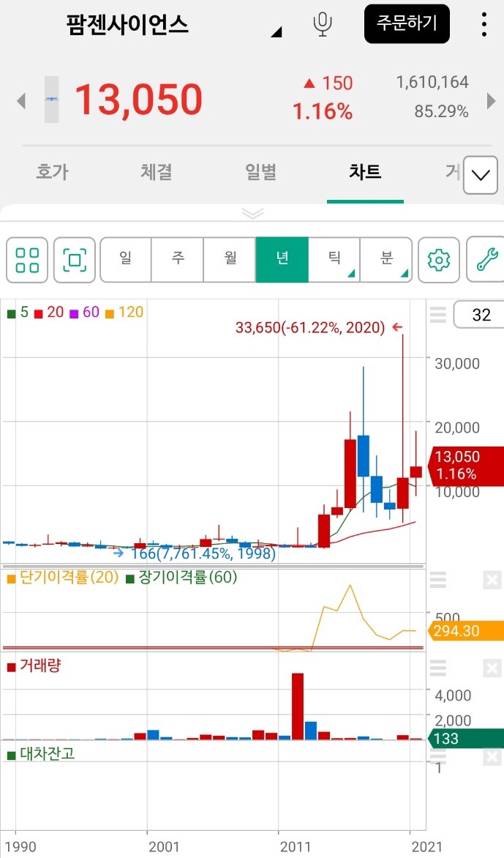Open the four-square chart layout icon
504x858 pixels.
(27, 260)
